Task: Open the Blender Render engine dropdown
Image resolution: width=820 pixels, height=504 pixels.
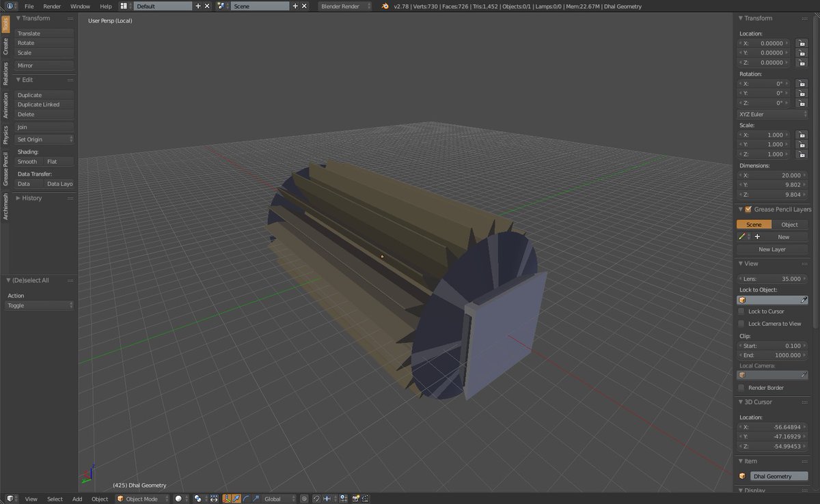Action: coord(345,5)
